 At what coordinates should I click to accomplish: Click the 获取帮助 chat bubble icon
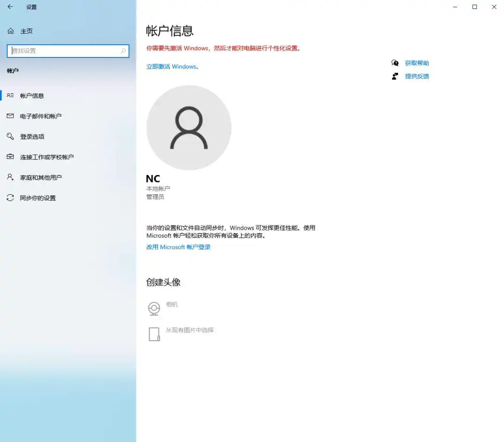[x=395, y=63]
